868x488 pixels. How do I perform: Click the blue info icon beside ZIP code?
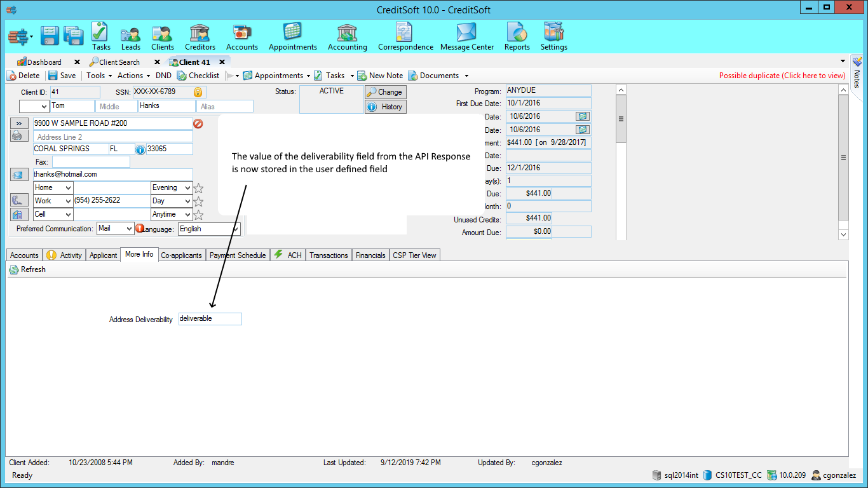(140, 149)
